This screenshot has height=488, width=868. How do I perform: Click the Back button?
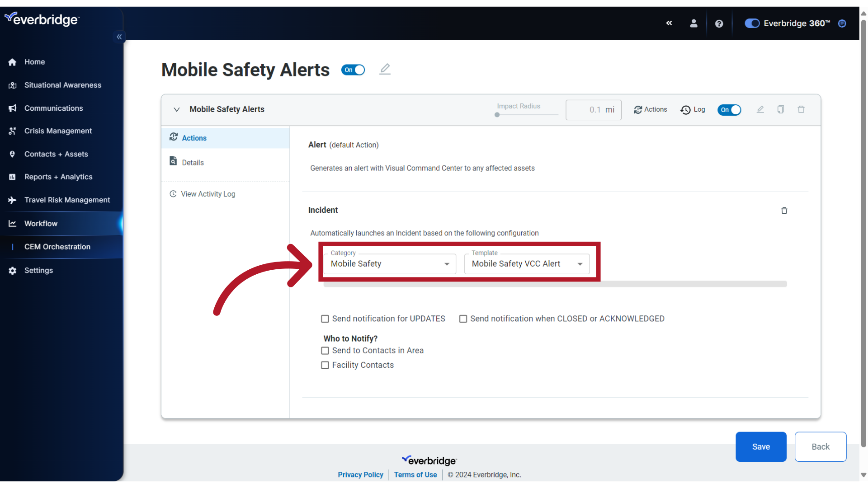pos(821,446)
